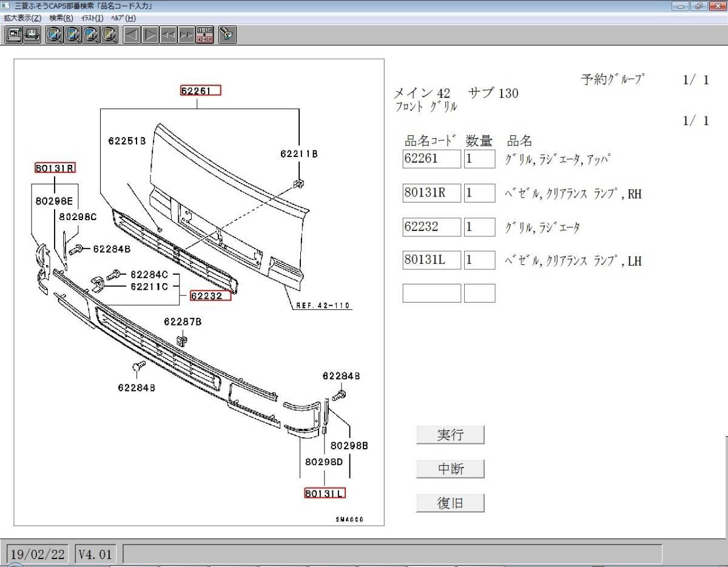Select the quantity field next to code 80131R
728x567 pixels.
point(479,193)
